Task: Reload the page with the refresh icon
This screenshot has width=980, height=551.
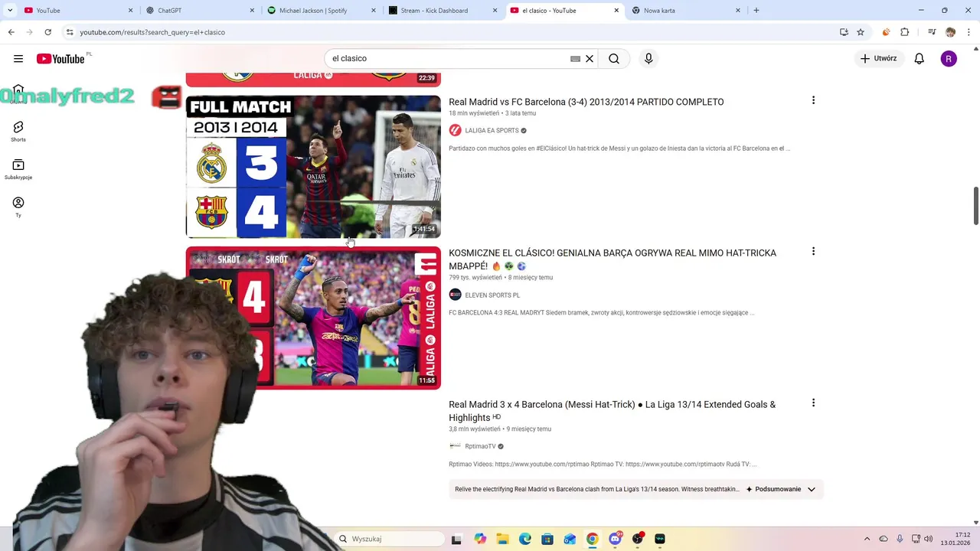Action: (x=47, y=32)
